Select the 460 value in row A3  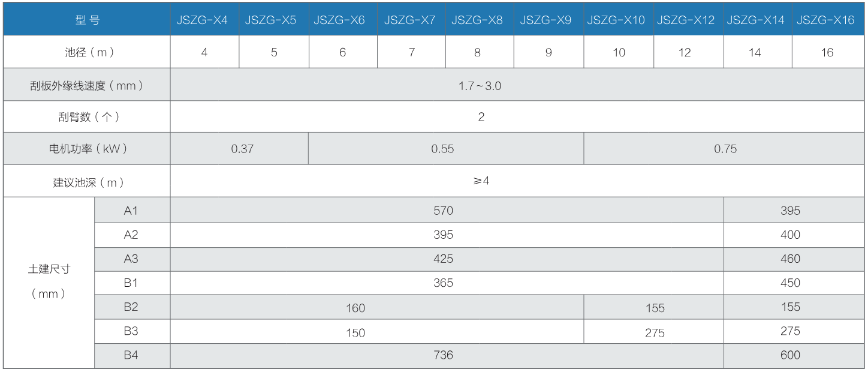[x=790, y=259]
